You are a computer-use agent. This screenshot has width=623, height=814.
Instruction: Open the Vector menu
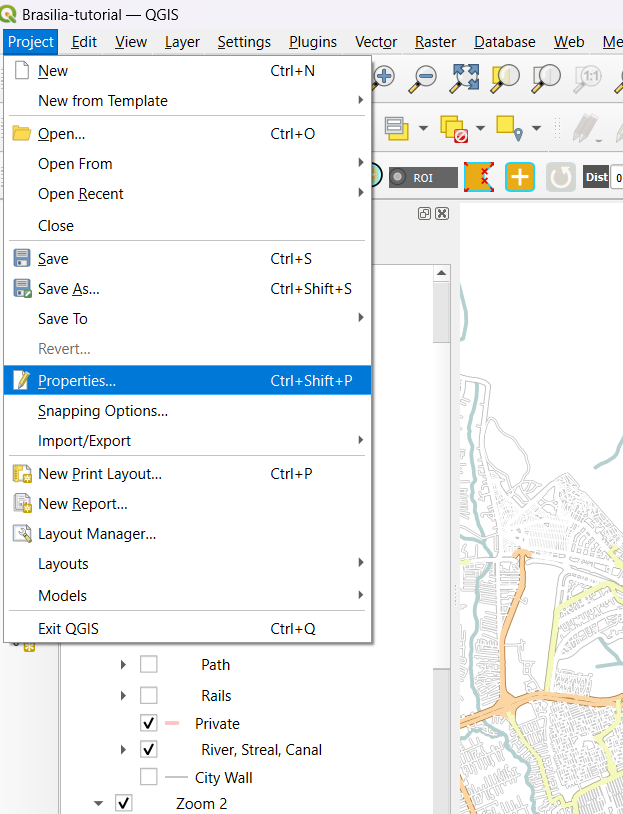tap(376, 42)
